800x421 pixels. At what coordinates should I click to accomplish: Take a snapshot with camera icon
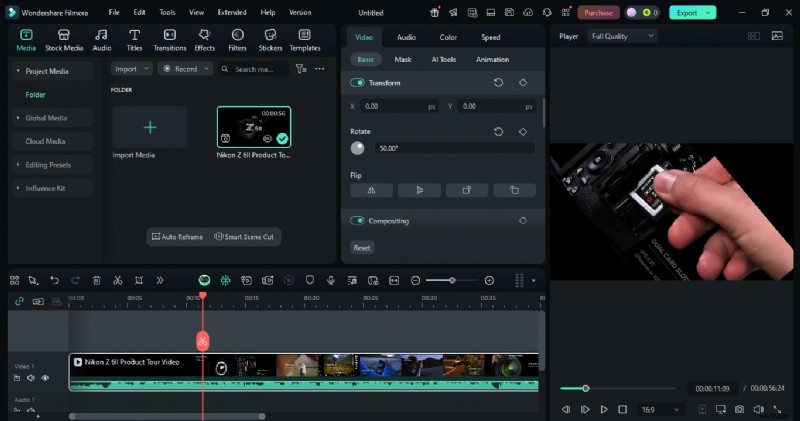click(739, 409)
